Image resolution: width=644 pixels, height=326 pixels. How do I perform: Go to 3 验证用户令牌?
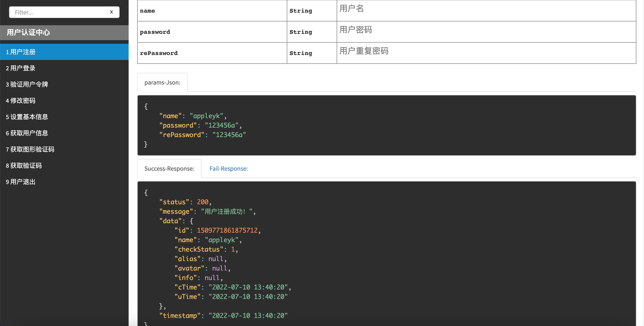64,85
